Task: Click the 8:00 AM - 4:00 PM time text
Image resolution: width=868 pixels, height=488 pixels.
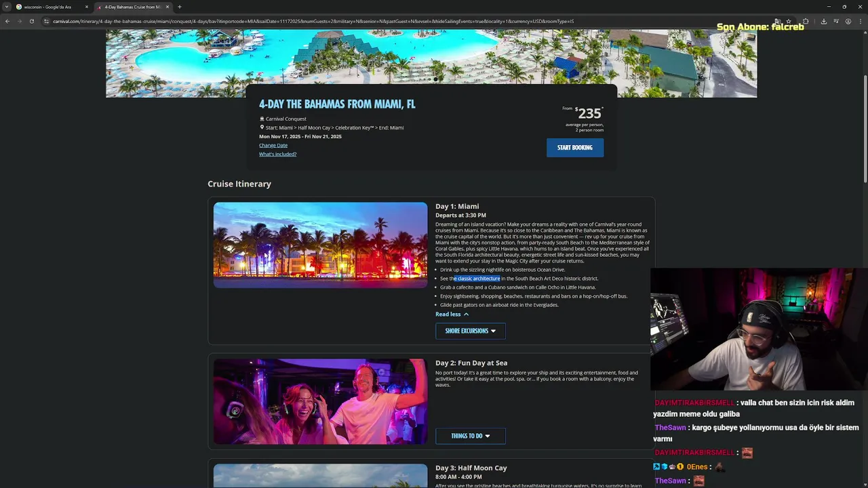Action: click(458, 476)
